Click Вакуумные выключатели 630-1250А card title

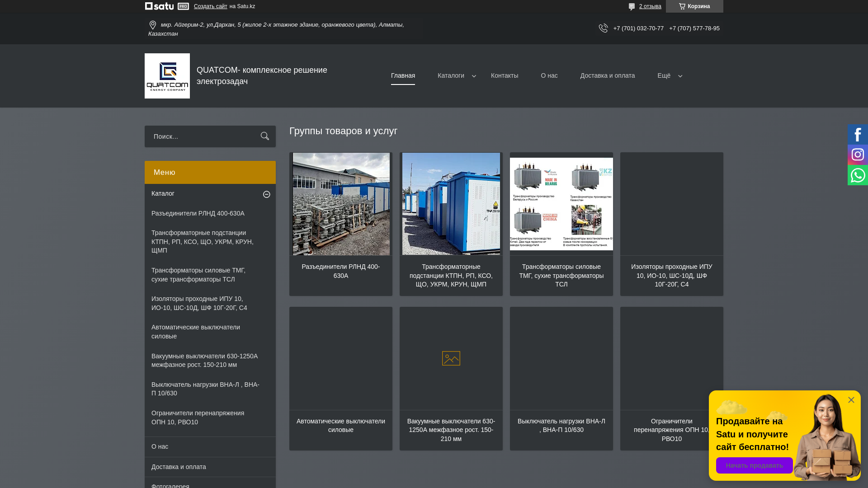451,430
